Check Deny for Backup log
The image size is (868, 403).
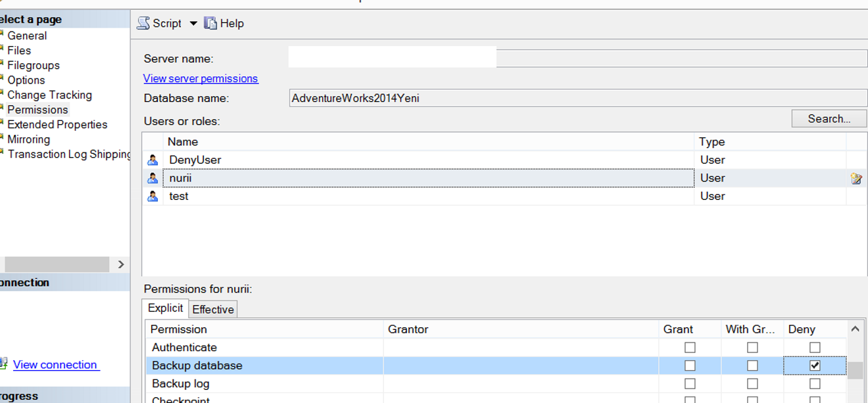[815, 383]
